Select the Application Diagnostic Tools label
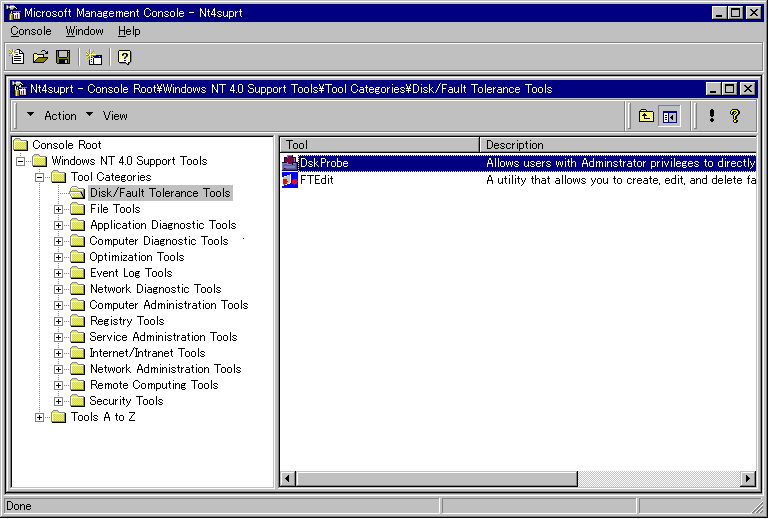The image size is (768, 519). (x=163, y=225)
